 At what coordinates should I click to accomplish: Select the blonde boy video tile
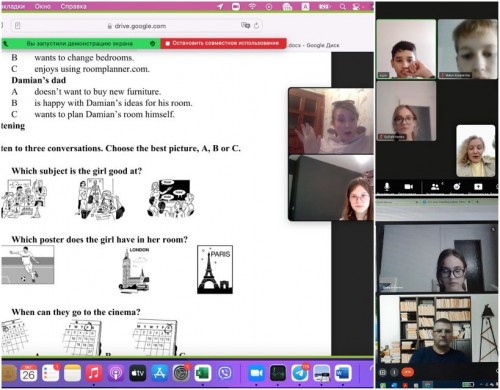point(468,49)
